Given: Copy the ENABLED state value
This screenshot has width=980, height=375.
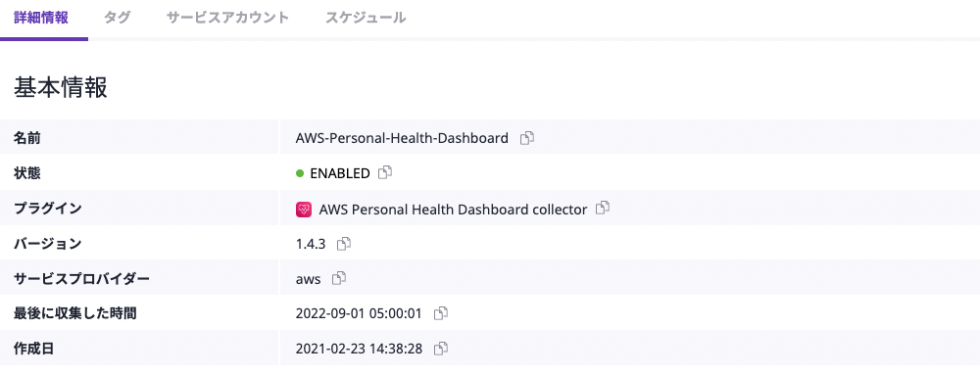Looking at the screenshot, I should (385, 173).
